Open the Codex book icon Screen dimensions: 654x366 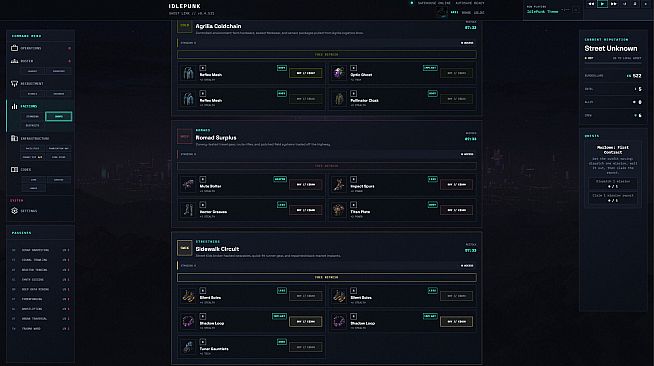pos(14,169)
